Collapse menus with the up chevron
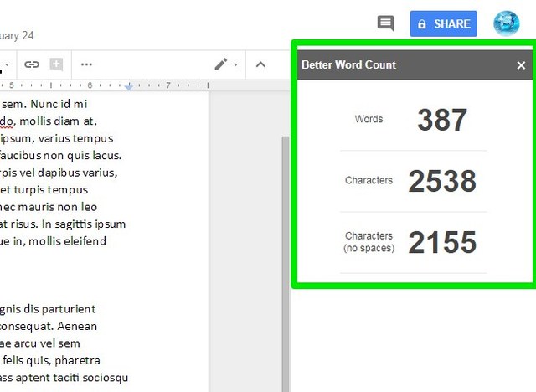 click(260, 64)
